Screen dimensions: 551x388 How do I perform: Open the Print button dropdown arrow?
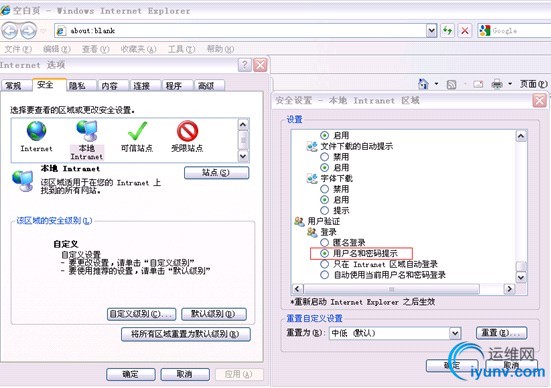pyautogui.click(x=510, y=84)
